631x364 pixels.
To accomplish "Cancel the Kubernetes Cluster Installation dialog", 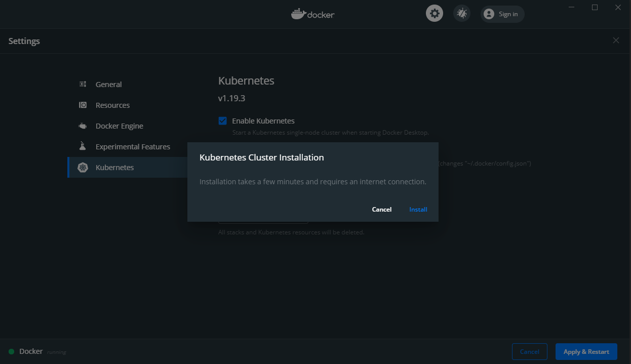I will (x=382, y=210).
